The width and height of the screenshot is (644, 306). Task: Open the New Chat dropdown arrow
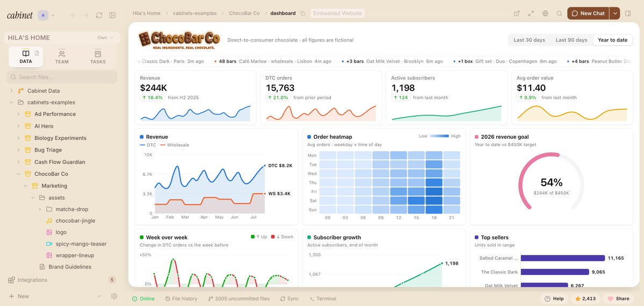(x=614, y=13)
